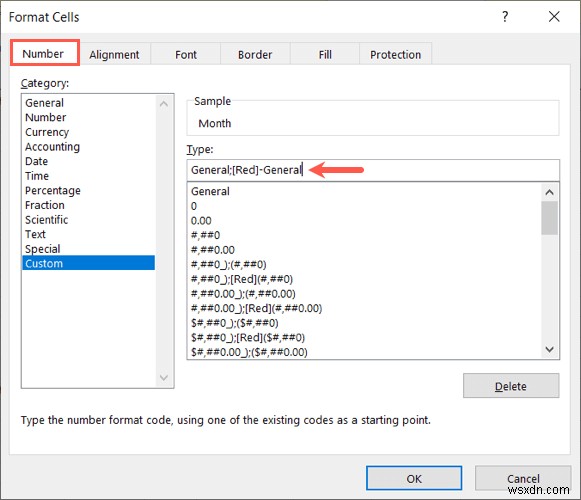Select the Custom category

(x=89, y=264)
